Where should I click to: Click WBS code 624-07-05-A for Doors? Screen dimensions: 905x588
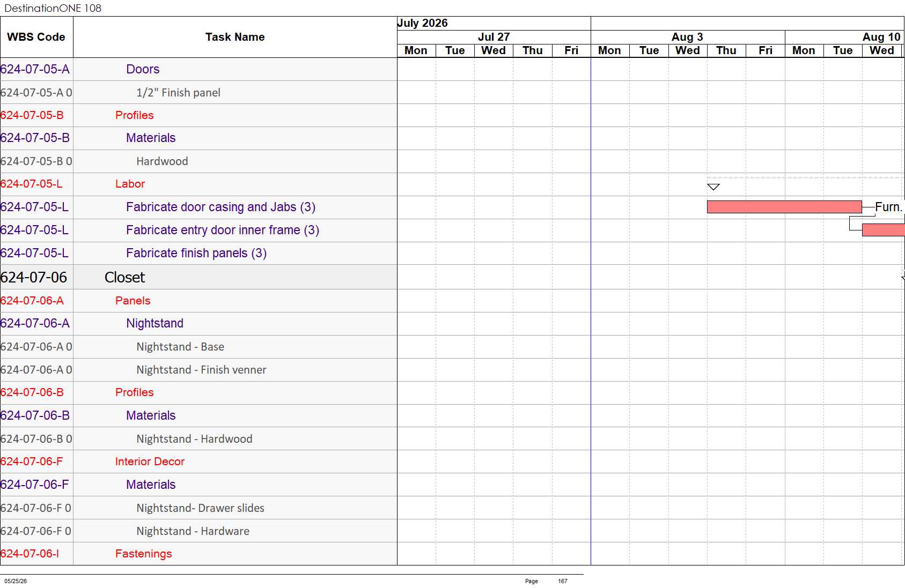coord(35,69)
